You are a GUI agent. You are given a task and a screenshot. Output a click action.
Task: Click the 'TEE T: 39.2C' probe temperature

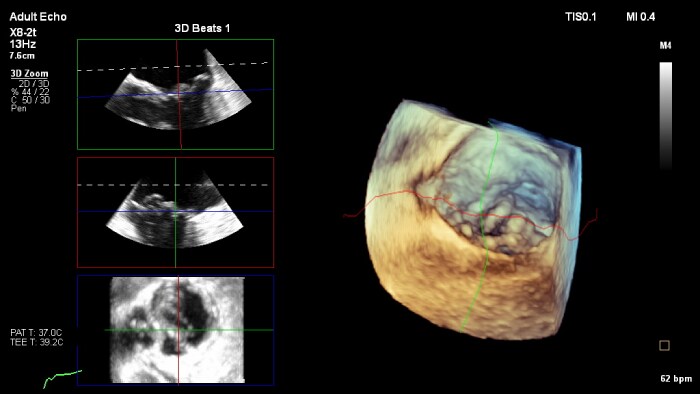37,342
